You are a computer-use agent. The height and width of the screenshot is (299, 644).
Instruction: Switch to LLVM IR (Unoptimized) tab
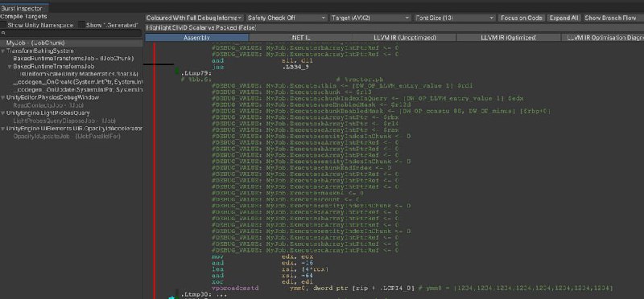[405, 37]
